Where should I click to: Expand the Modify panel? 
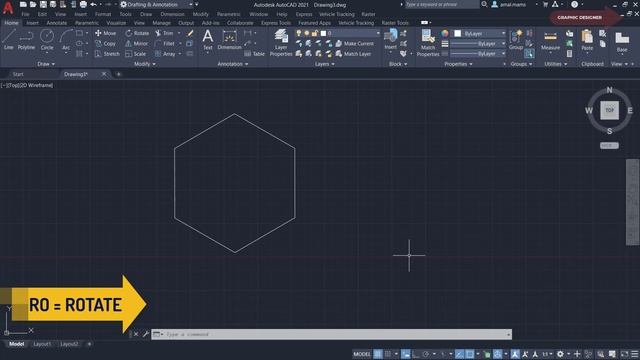click(144, 64)
